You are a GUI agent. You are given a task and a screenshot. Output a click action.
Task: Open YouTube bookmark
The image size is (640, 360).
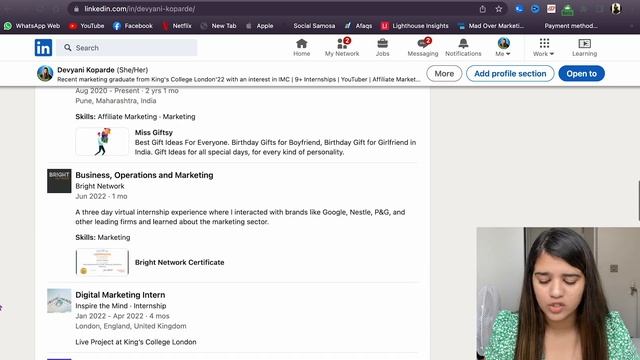tap(86, 26)
